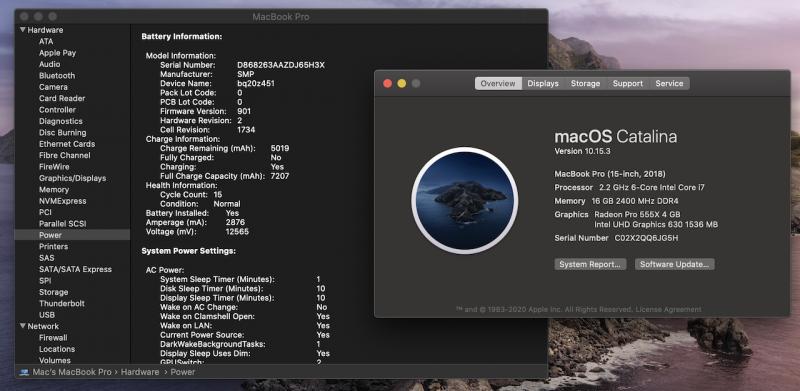The image size is (800, 391).
Task: Select FireWire in the sidebar
Action: (x=54, y=167)
